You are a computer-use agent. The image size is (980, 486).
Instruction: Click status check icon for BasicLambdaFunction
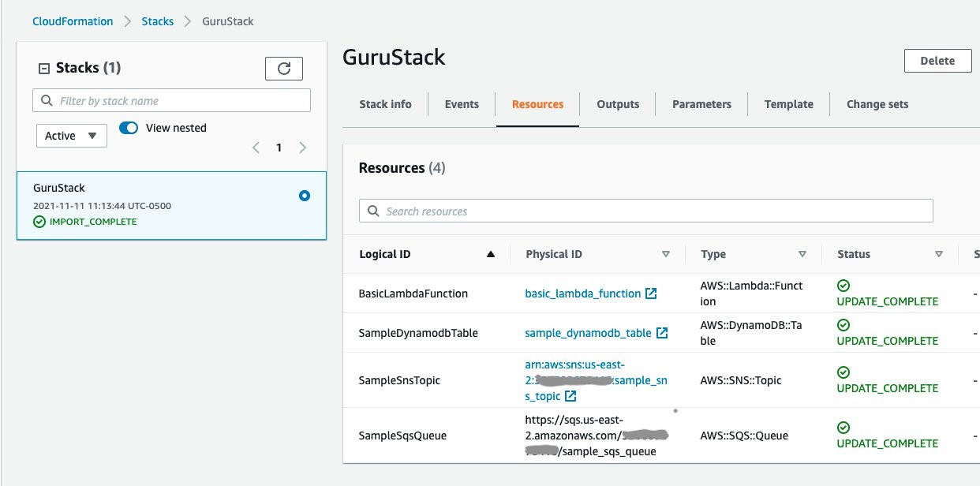click(x=843, y=286)
